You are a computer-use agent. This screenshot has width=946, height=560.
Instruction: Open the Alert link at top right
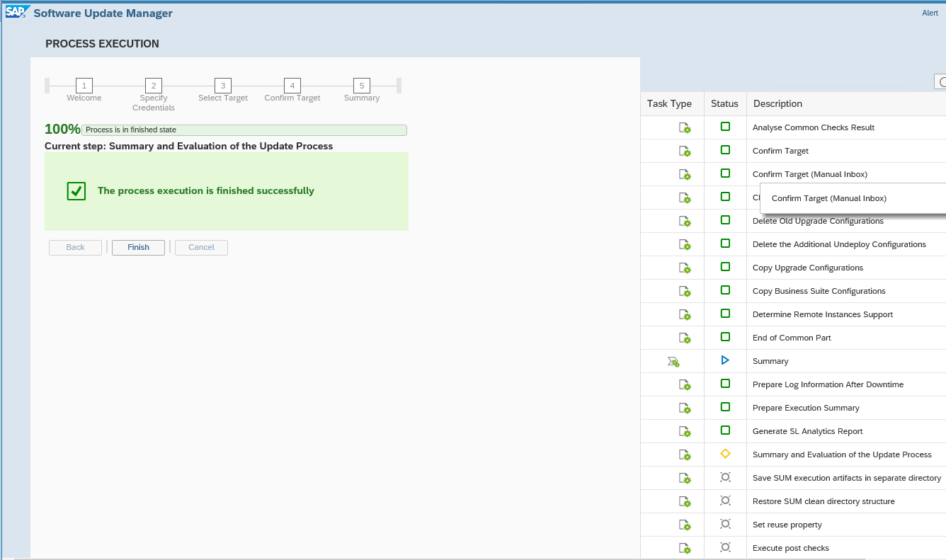[930, 13]
